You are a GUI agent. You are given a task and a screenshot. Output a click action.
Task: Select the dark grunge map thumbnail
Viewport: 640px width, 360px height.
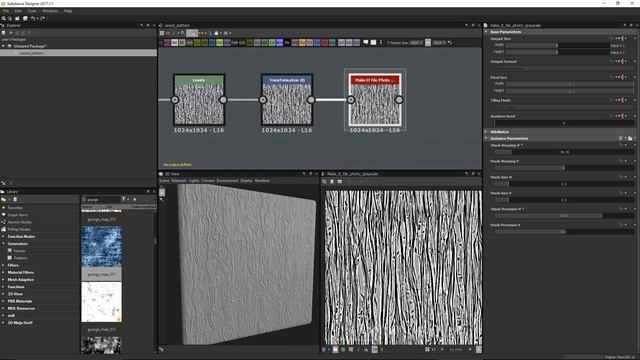[x=101, y=345]
